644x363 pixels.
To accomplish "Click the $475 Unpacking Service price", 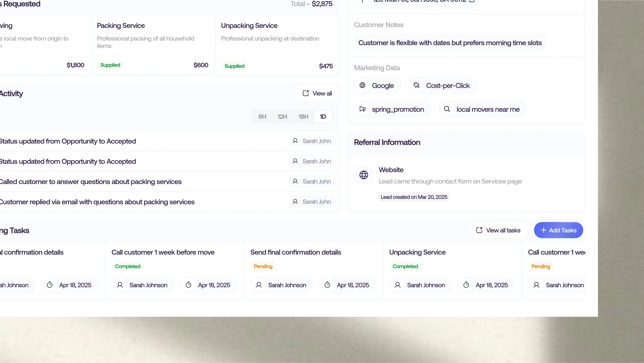I will (x=326, y=66).
